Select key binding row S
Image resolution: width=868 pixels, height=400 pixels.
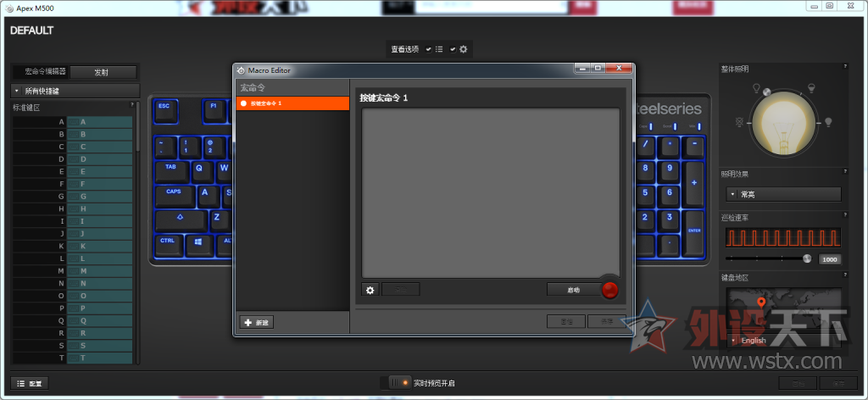(x=73, y=345)
